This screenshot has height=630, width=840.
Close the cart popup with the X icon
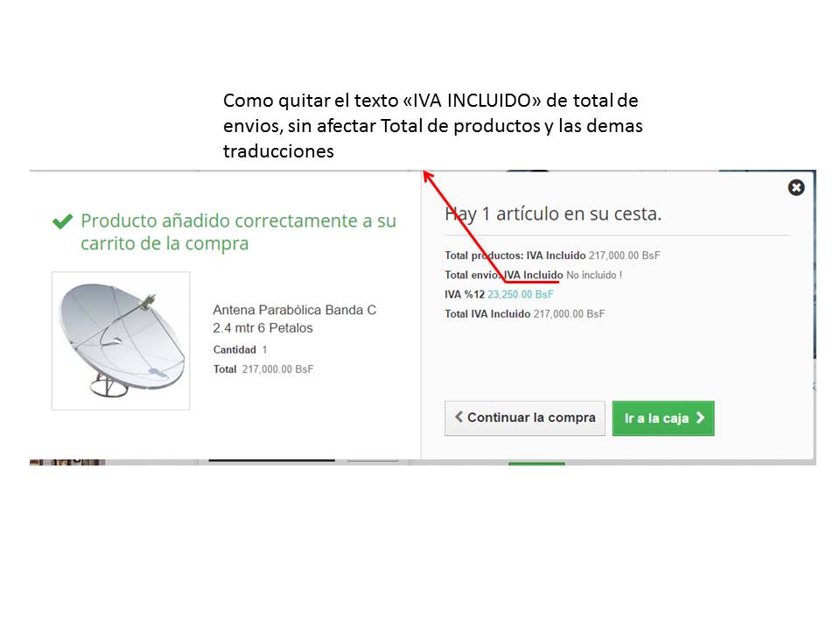(796, 187)
